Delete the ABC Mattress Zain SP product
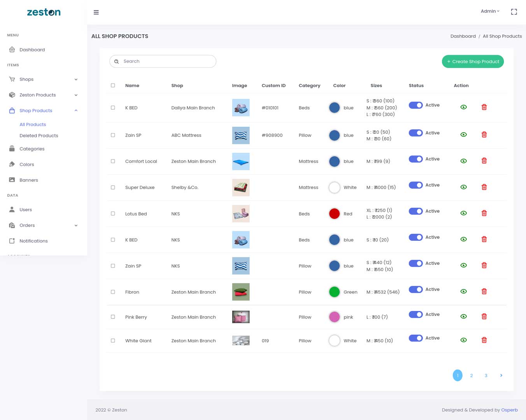The width and height of the screenshot is (526, 420). click(484, 135)
